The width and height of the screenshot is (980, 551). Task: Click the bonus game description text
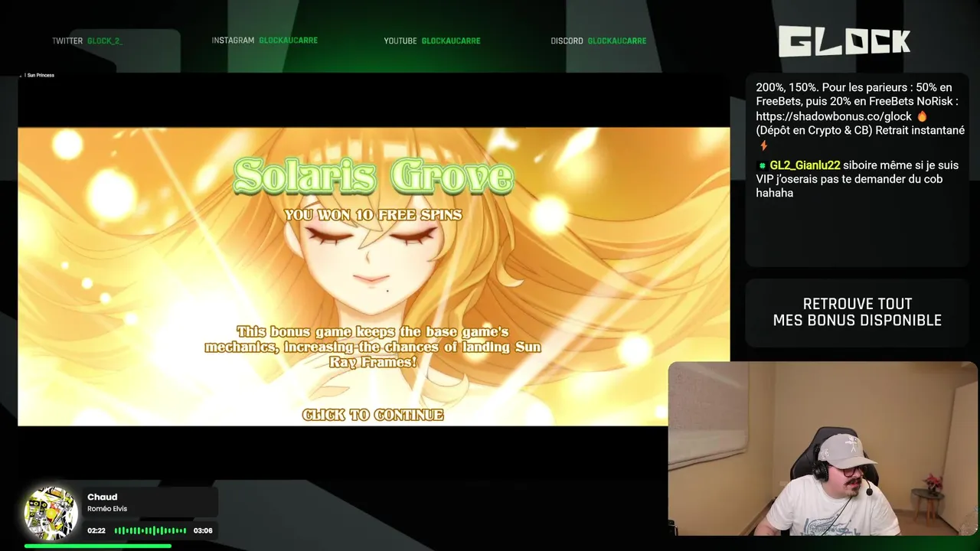pos(373,347)
